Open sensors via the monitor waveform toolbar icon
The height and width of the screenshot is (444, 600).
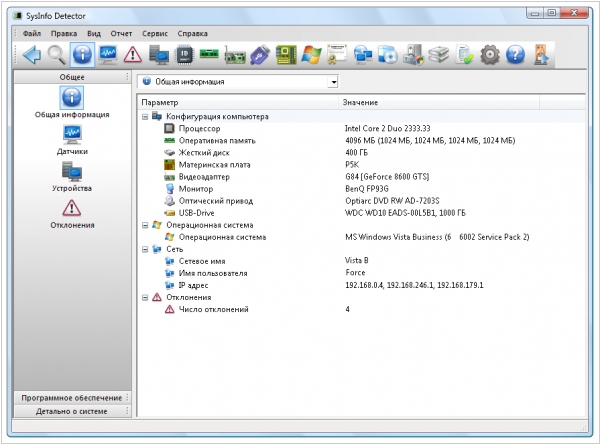coord(108,55)
